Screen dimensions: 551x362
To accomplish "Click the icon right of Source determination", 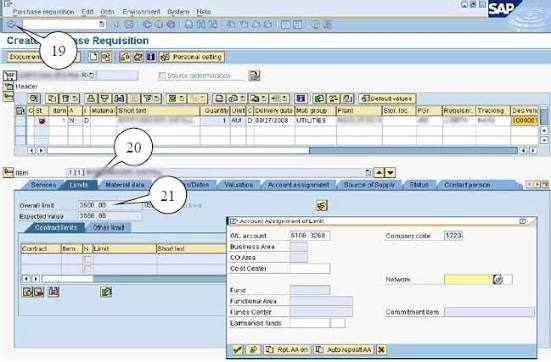I will [x=254, y=75].
